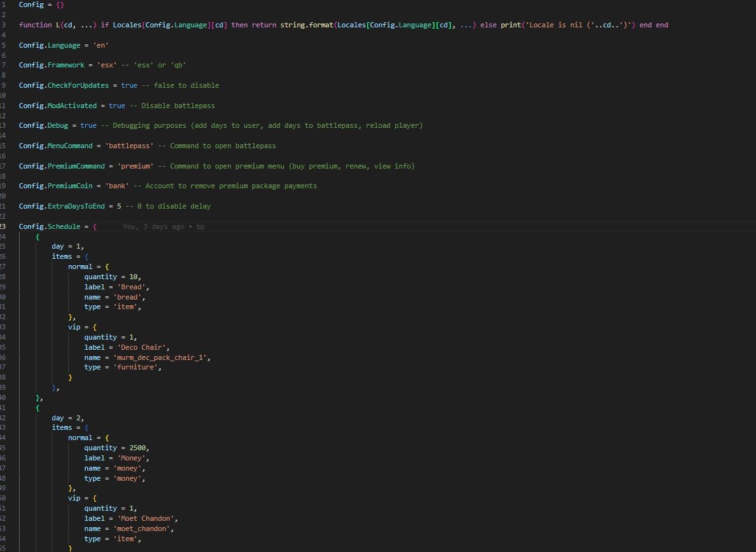Click the 'esx' value of Config.Framework
The width and height of the screenshot is (756, 552).
(x=107, y=65)
